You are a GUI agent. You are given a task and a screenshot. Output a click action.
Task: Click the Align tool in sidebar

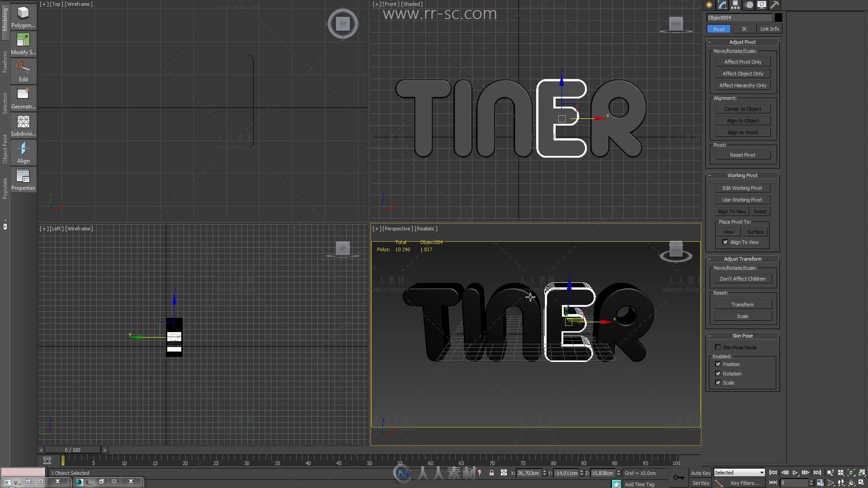click(23, 154)
